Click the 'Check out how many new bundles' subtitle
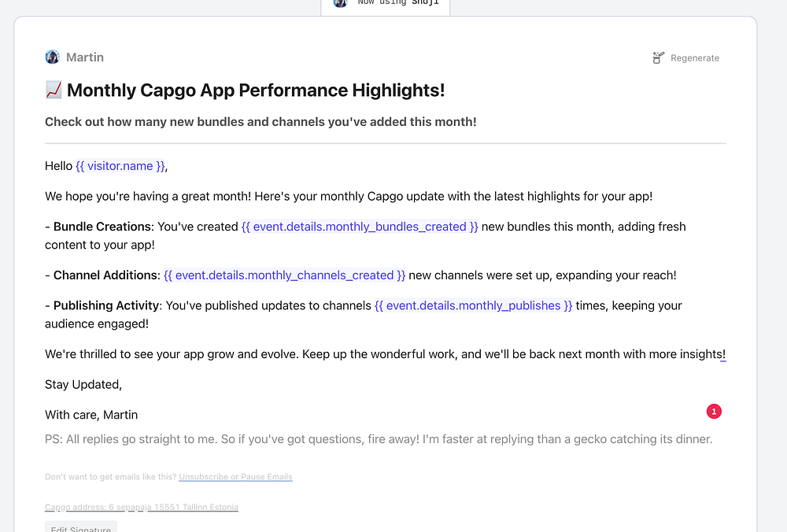 pyautogui.click(x=260, y=122)
